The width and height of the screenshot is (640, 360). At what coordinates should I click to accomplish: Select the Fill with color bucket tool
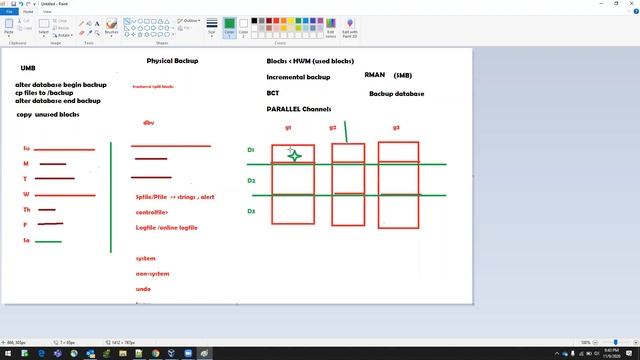click(x=89, y=23)
